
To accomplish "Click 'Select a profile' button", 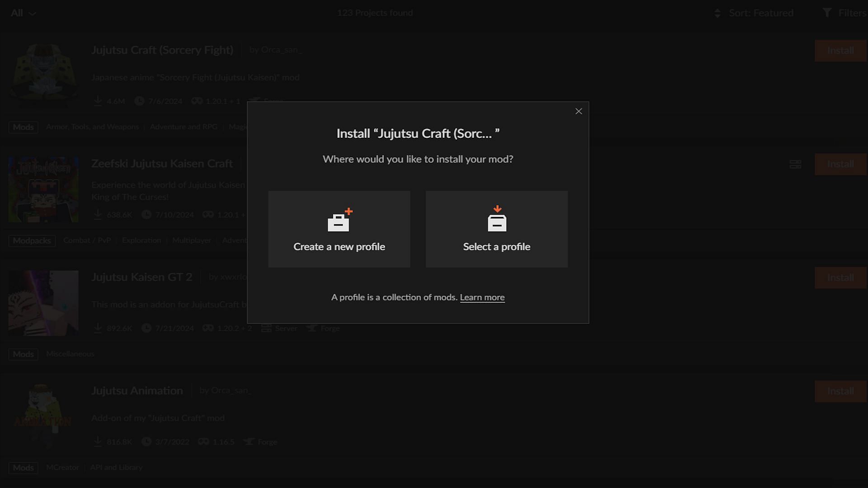I will 496,229.
